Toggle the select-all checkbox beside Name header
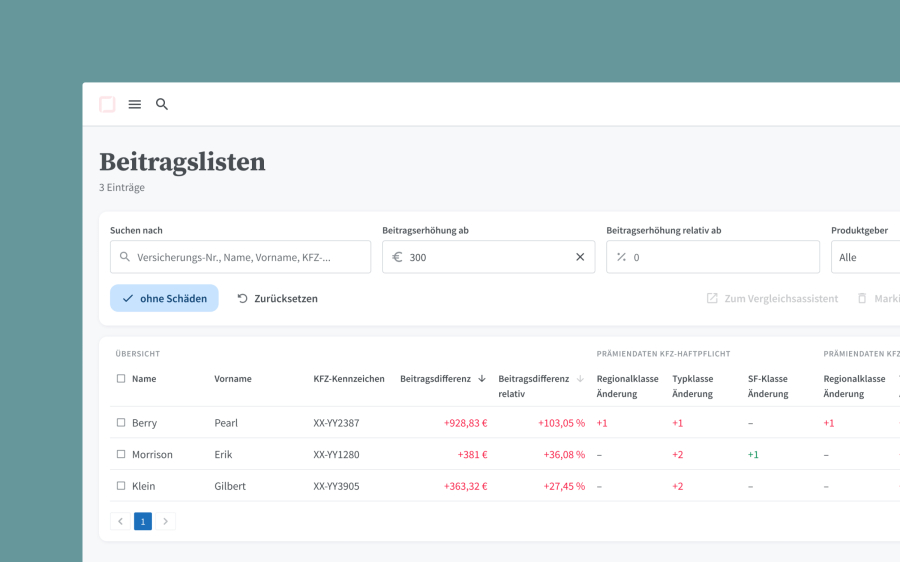 (121, 379)
